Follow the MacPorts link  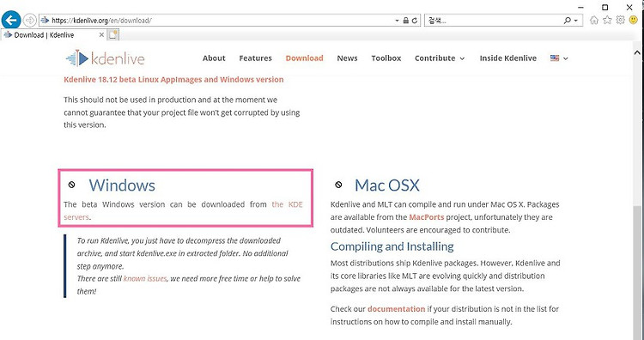tap(426, 217)
